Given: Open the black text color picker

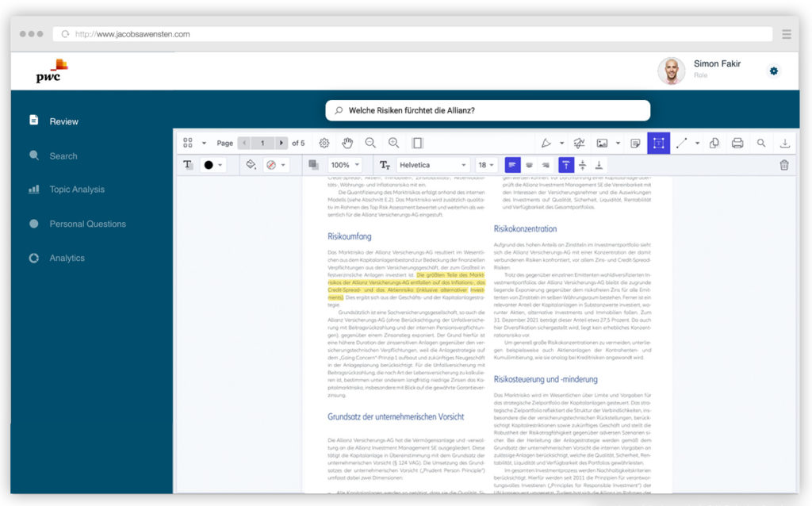Looking at the screenshot, I should click(213, 165).
